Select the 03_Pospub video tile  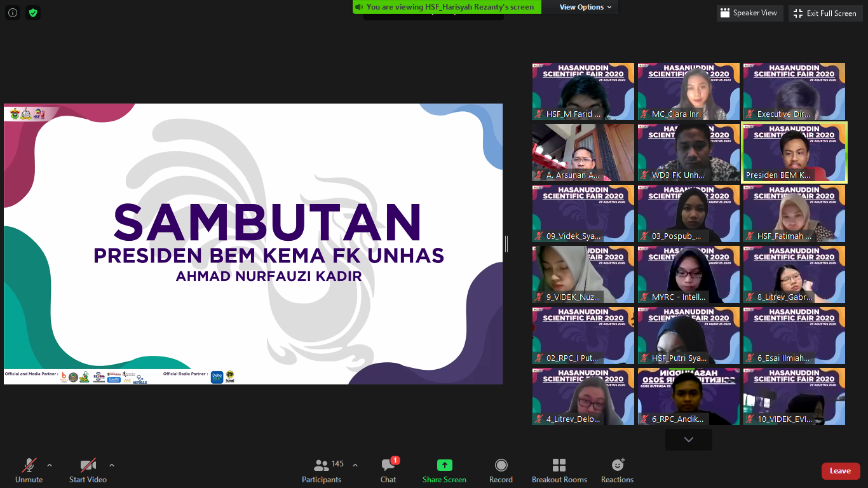click(x=689, y=213)
